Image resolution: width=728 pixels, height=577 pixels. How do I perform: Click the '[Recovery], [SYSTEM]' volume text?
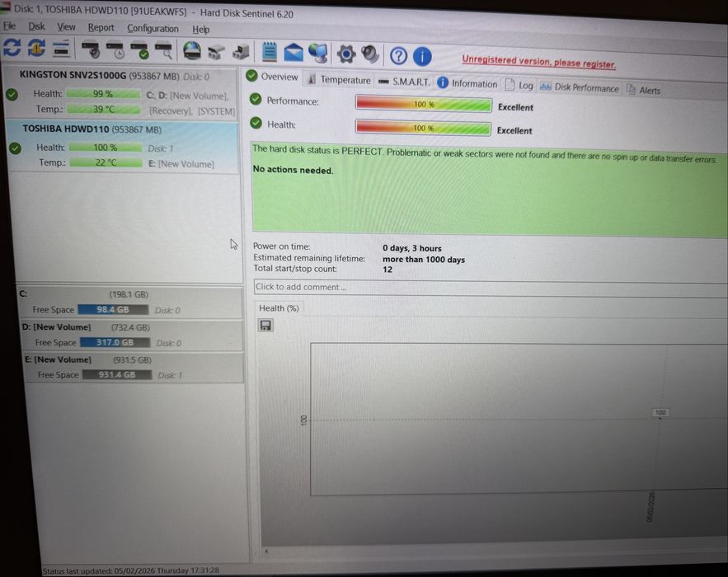(x=192, y=111)
